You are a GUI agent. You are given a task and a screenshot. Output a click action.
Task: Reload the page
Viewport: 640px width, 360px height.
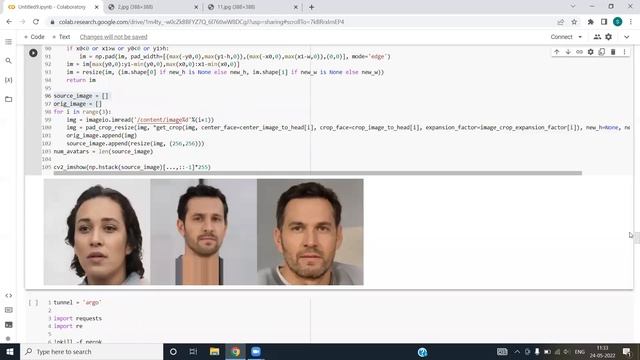[36, 22]
